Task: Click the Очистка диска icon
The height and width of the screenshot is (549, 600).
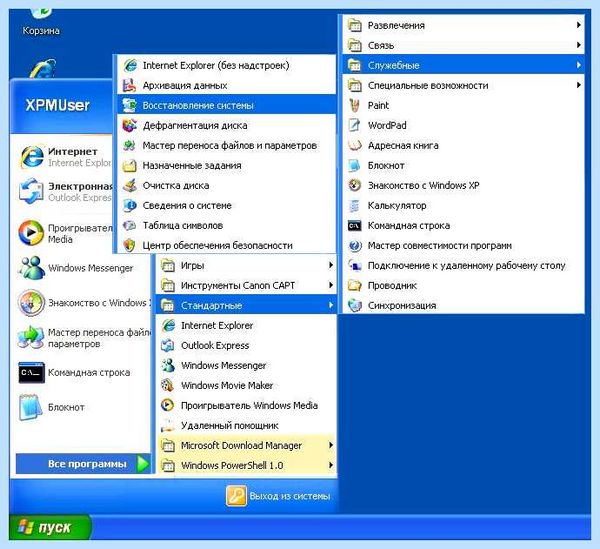Action: coord(129,186)
